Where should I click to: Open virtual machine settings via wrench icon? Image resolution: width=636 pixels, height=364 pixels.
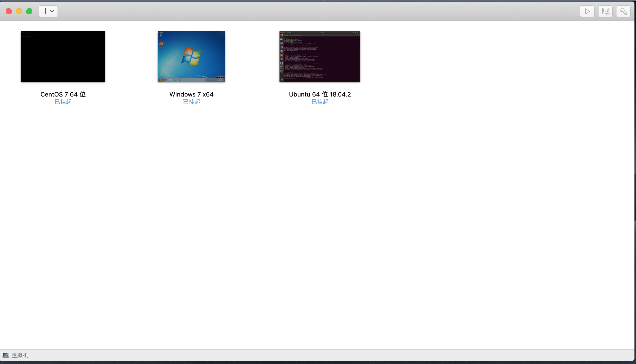tap(623, 11)
